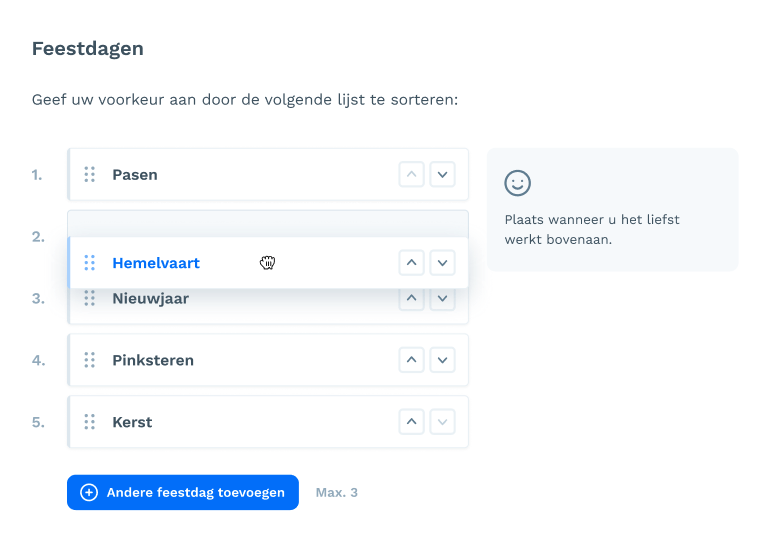Click the disabled down arrow on Kerst
The width and height of the screenshot is (768, 557).
click(x=442, y=422)
